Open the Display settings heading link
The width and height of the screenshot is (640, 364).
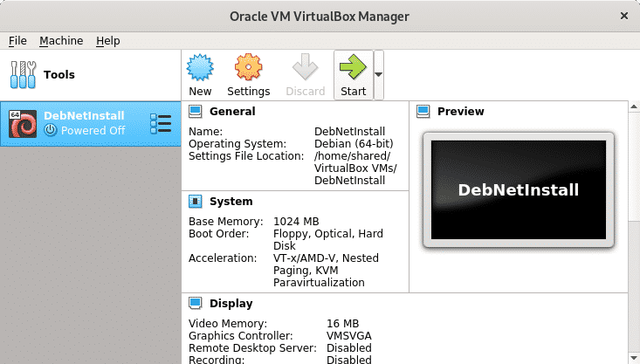coord(231,303)
